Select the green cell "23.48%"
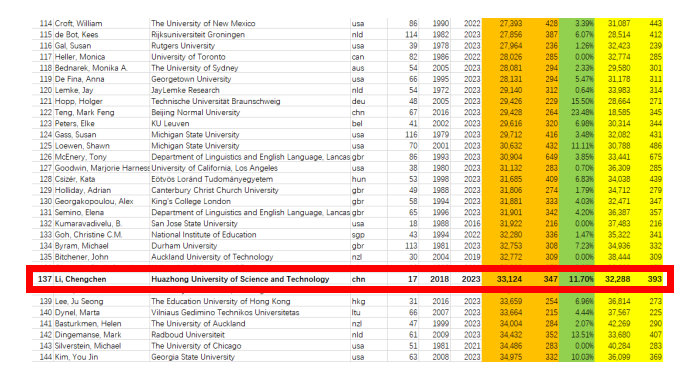The image size is (691, 385). pyautogui.click(x=582, y=112)
